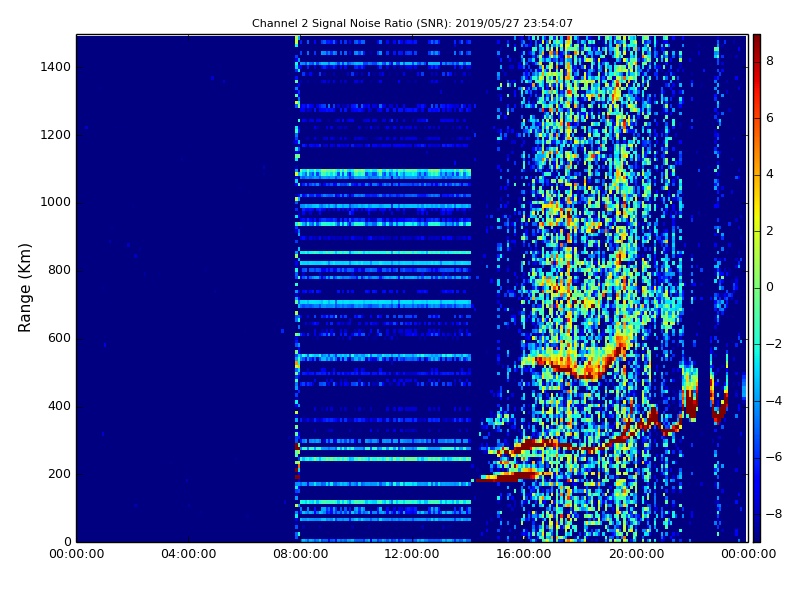Click the colorbar tick label "4"

pos(770,174)
